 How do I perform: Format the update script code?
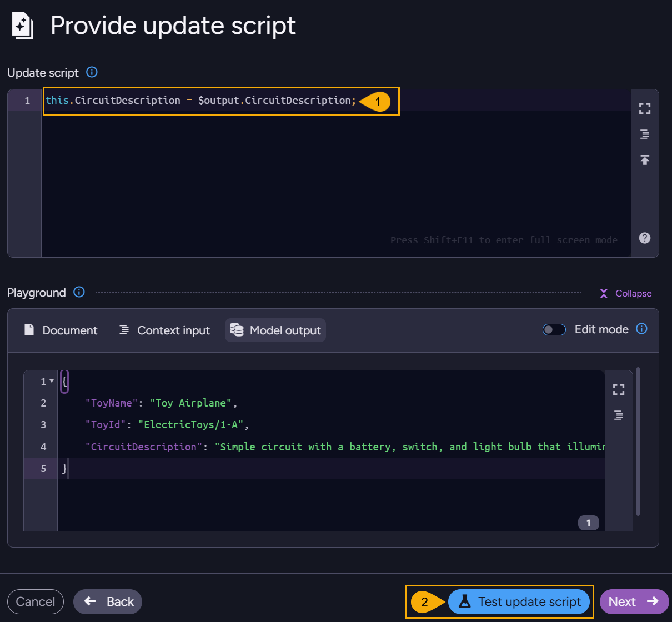click(645, 134)
